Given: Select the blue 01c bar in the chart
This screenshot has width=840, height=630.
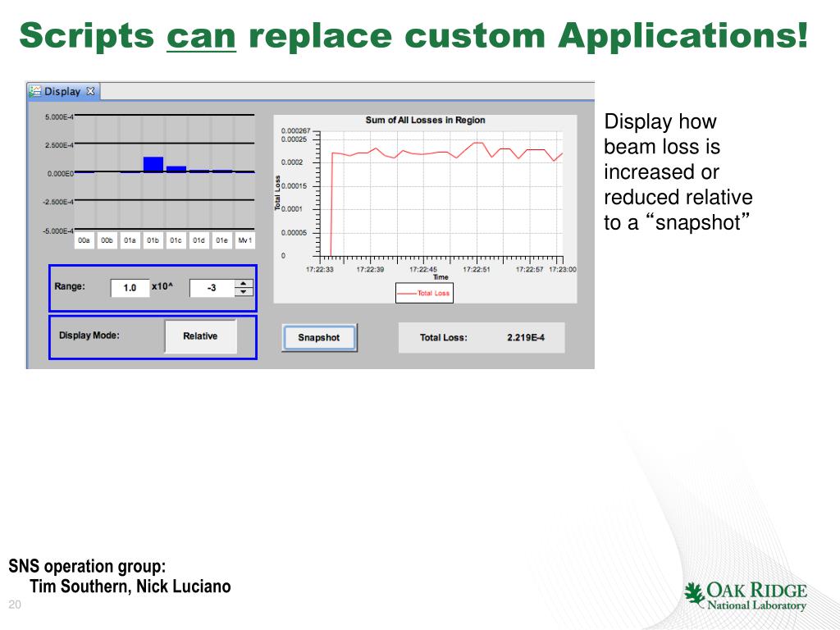Looking at the screenshot, I should pyautogui.click(x=176, y=169).
